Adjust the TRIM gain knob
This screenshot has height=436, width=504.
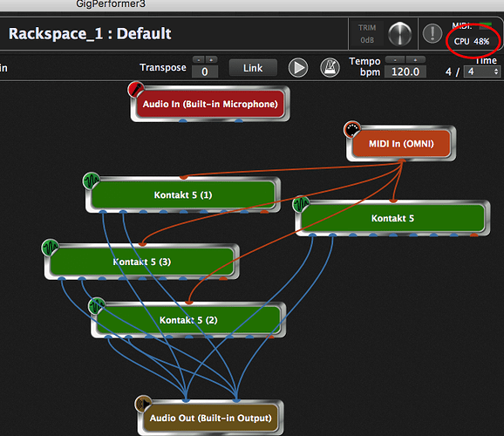tap(399, 33)
